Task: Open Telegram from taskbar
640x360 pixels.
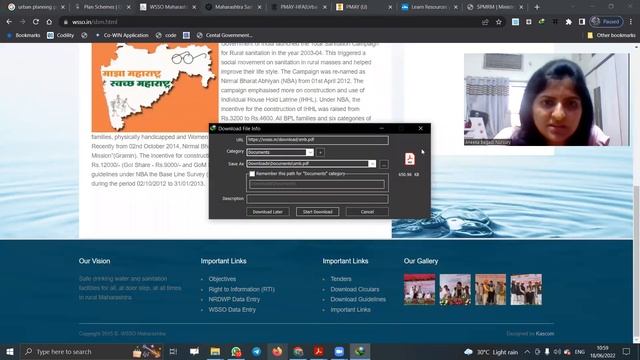Action: (256, 351)
